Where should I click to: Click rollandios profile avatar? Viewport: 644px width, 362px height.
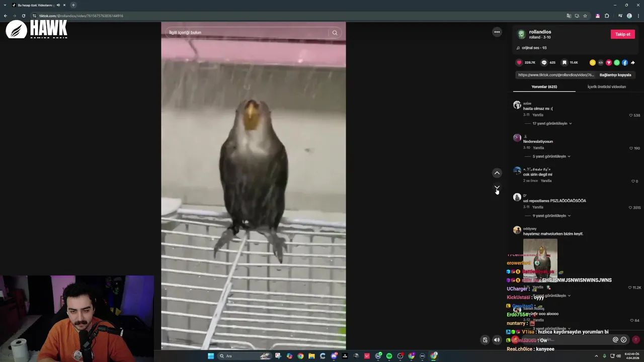[x=522, y=34]
